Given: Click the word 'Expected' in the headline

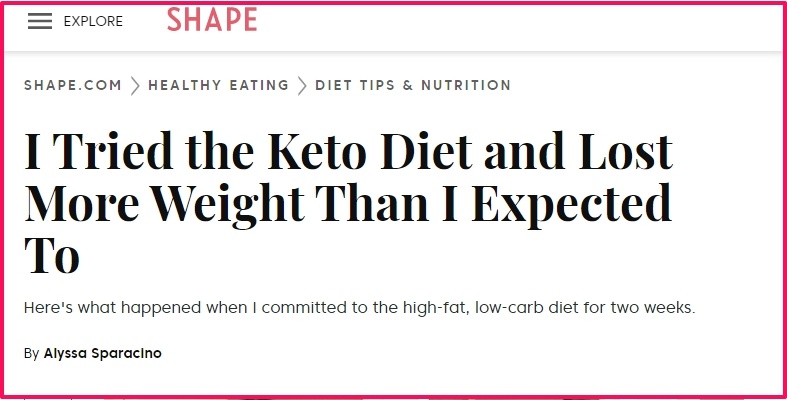Looking at the screenshot, I should 571,204.
